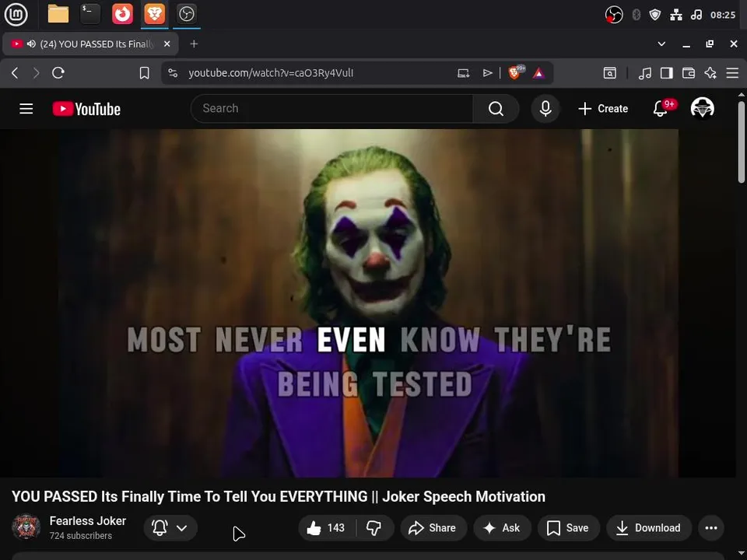
Task: Select the YOU PASSED YouTube tab
Action: (90, 44)
